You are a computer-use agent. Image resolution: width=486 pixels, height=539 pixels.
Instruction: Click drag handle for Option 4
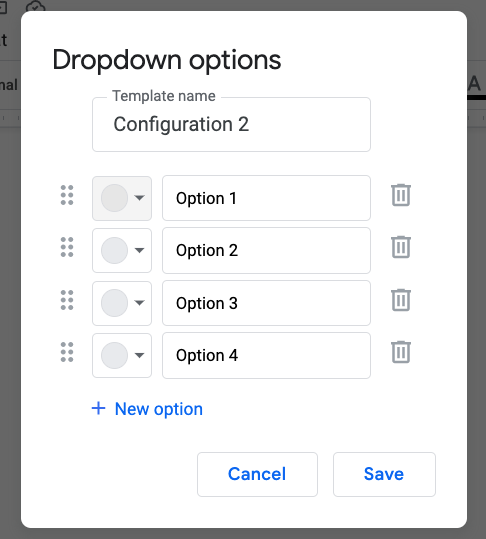(67, 352)
